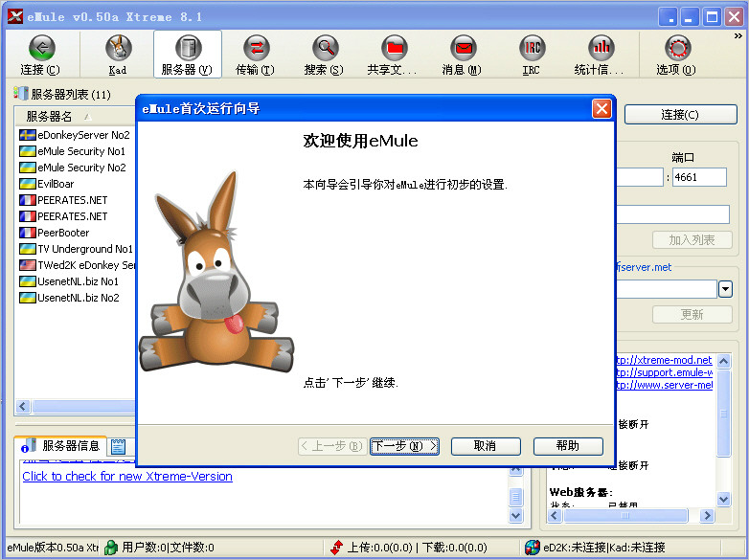Screen dimensions: 749x560
Task: Click the 取消 cancel button in wizard
Action: point(486,446)
